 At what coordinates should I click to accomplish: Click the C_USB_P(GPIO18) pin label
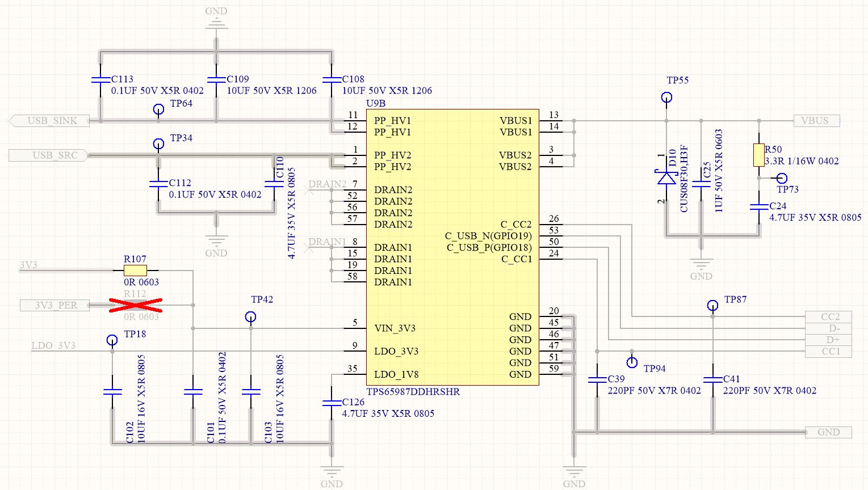click(489, 247)
